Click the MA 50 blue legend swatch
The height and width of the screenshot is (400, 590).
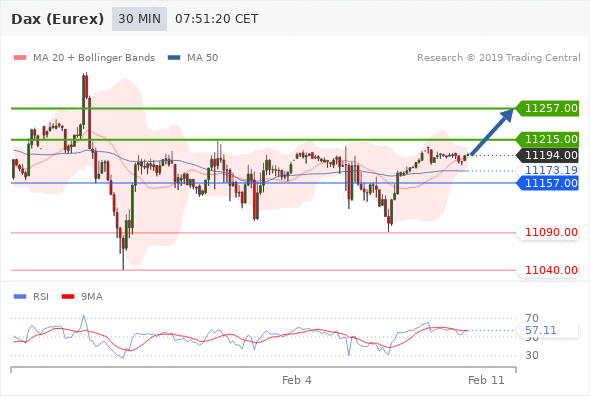(174, 58)
